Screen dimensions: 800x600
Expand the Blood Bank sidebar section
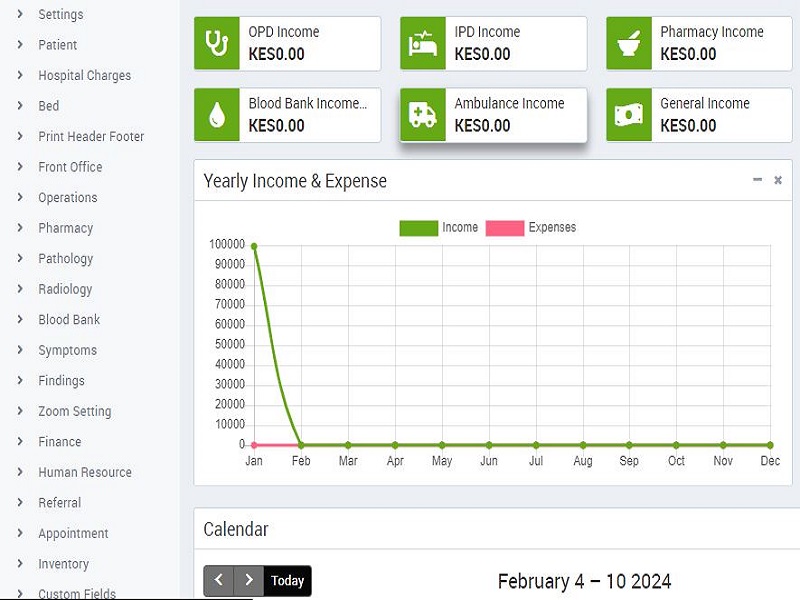70,319
